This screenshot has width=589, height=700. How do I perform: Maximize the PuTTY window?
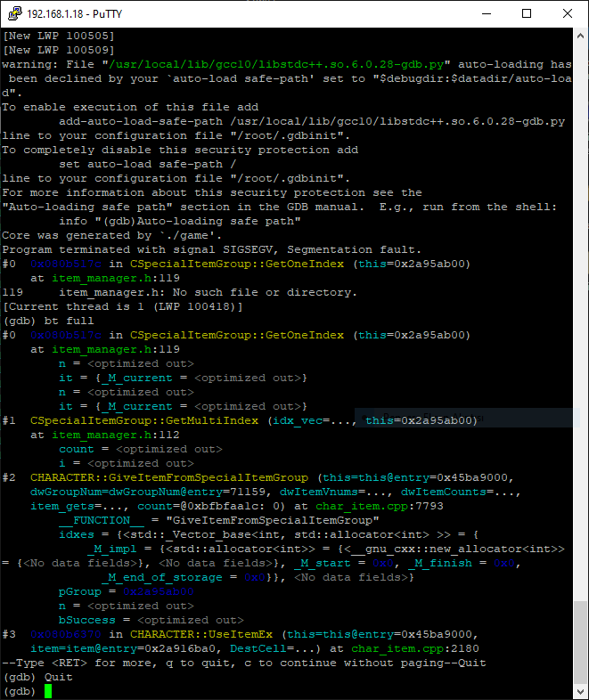527,13
